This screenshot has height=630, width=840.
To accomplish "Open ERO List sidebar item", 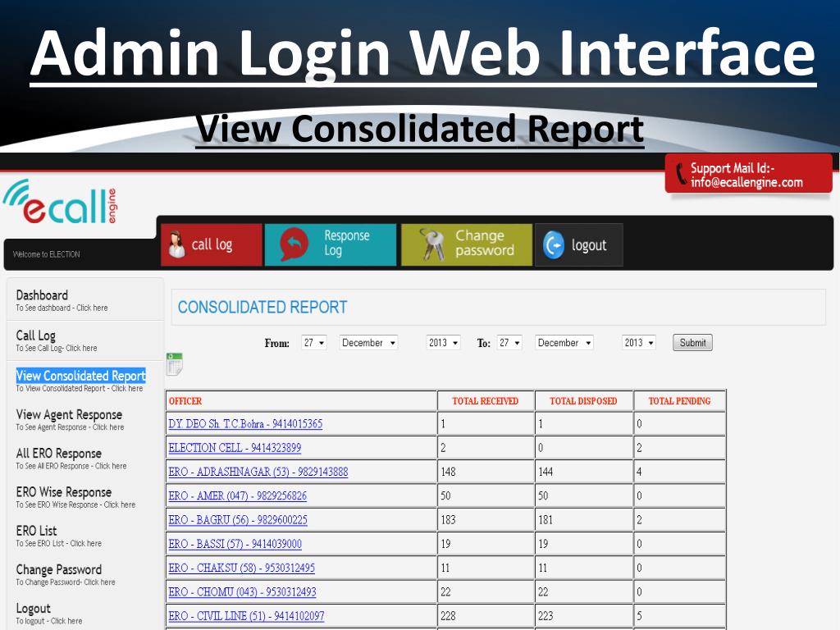I will tap(36, 531).
